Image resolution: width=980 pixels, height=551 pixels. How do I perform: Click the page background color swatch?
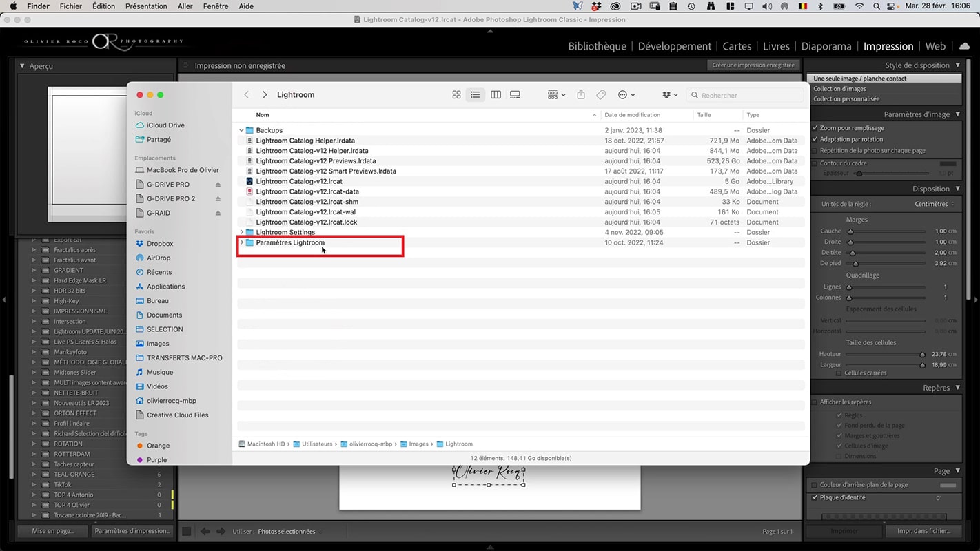pos(948,485)
